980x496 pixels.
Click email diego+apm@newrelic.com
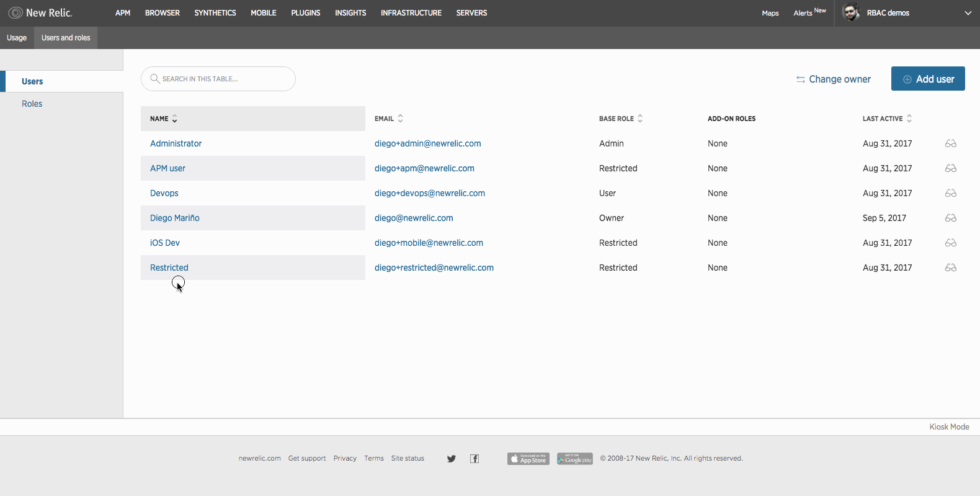pos(424,168)
